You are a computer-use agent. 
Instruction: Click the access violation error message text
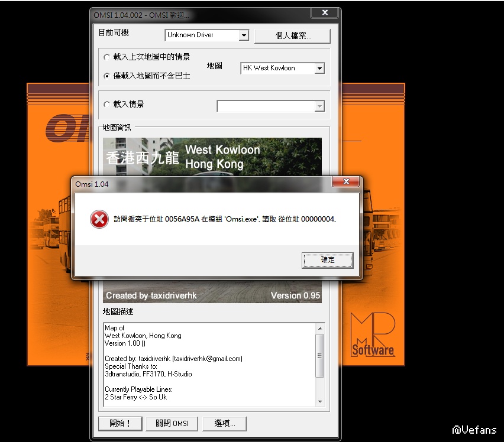[x=225, y=219]
